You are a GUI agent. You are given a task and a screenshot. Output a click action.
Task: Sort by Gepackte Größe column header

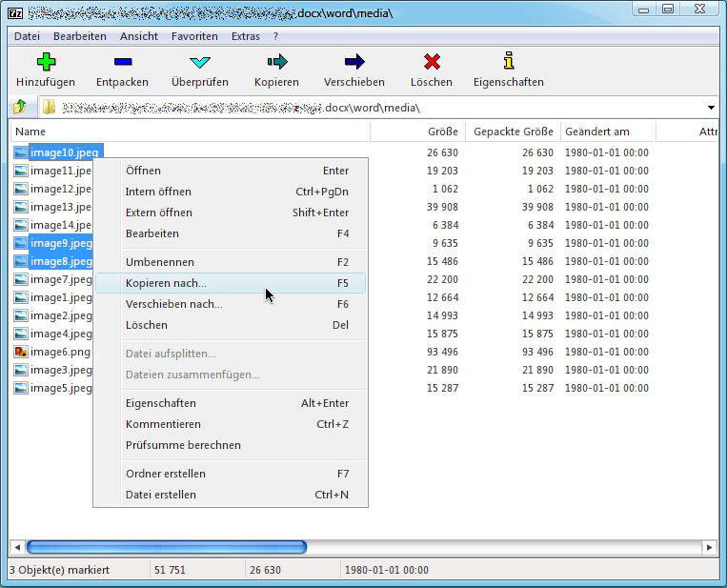tap(513, 132)
